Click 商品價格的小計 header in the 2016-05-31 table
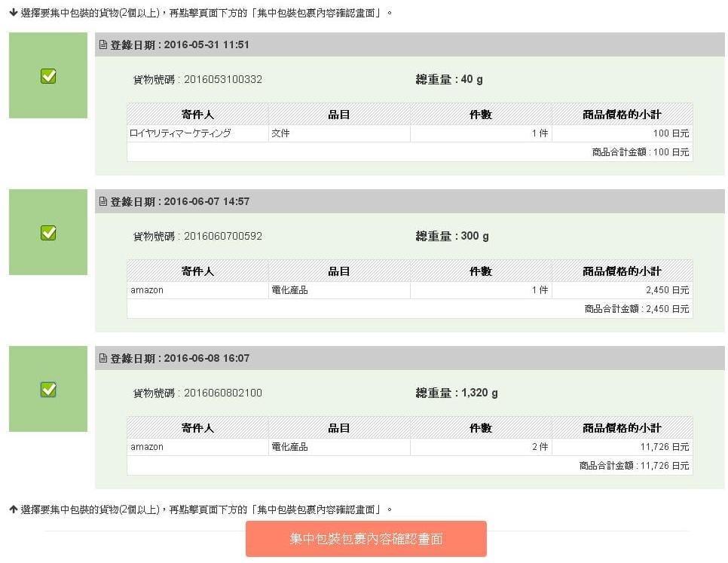 point(622,115)
